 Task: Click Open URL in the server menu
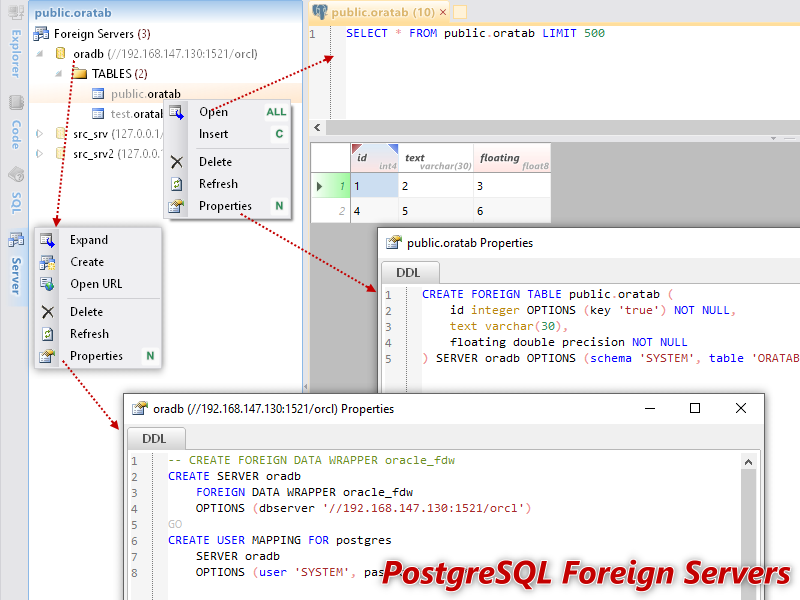(x=98, y=284)
